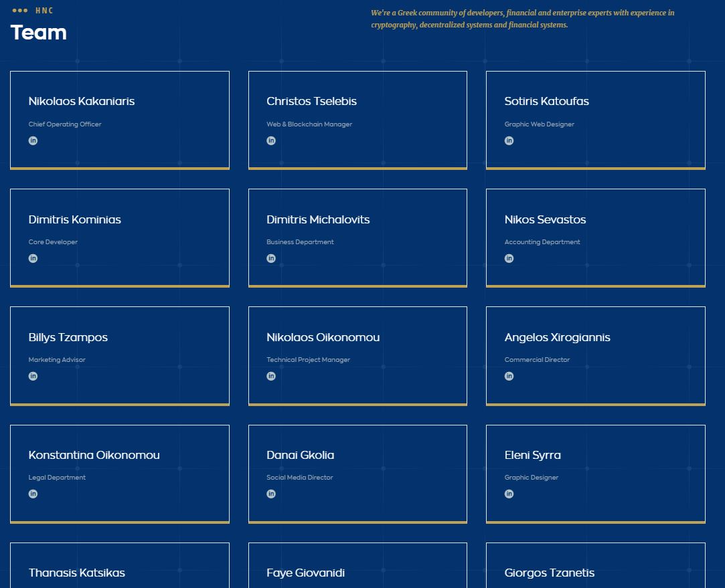Open LinkedIn icon for Nikolaos Oikonomou

(x=271, y=376)
